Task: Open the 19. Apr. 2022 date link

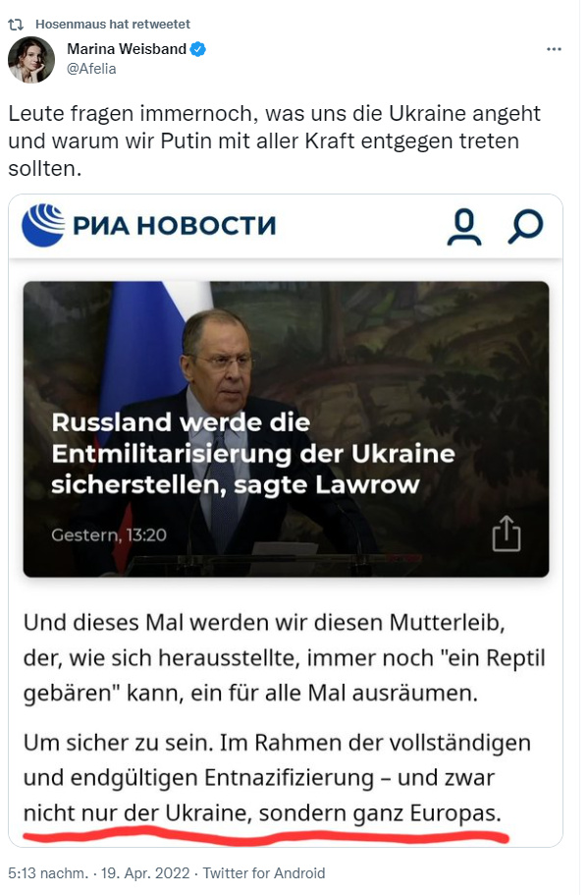Action: click(145, 873)
